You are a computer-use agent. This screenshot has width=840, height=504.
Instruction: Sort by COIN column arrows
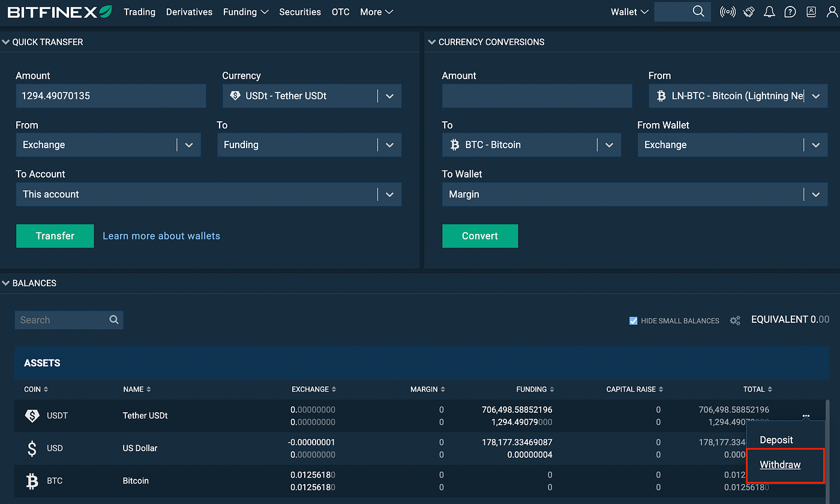pos(46,389)
